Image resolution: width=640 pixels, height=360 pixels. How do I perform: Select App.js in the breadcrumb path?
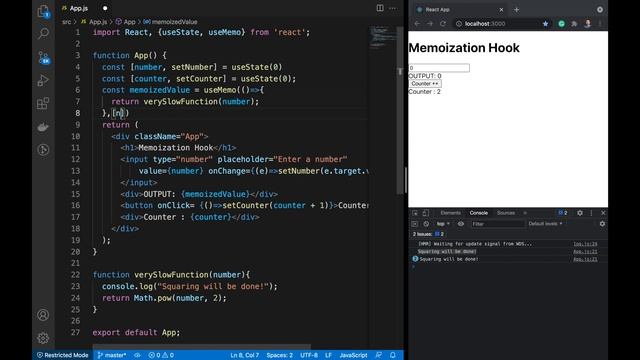(x=98, y=22)
